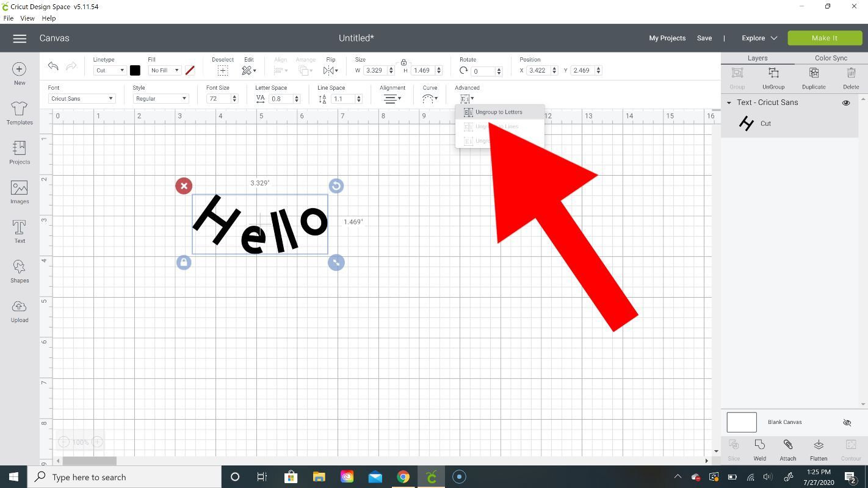
Task: Expand the Explore machine dropdown
Action: (759, 38)
